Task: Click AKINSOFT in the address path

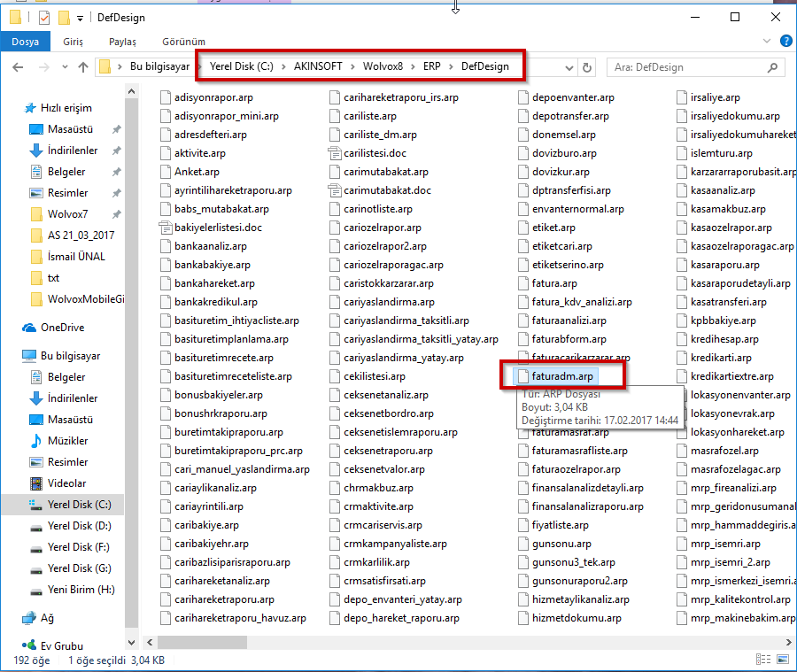Action: [x=318, y=66]
